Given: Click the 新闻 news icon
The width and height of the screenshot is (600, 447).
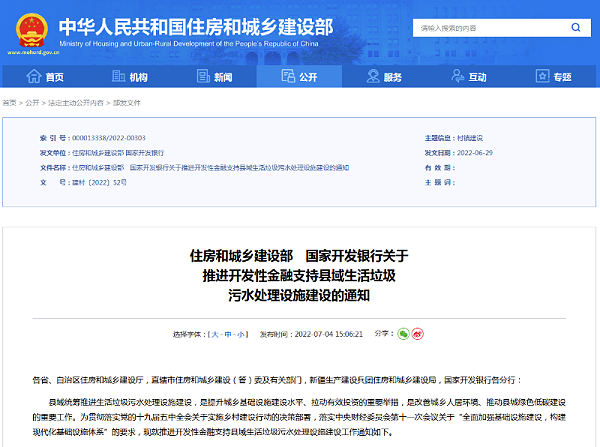Looking at the screenshot, I should 200,77.
